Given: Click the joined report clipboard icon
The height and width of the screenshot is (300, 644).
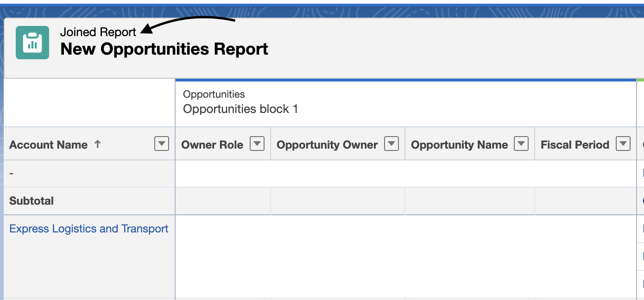Looking at the screenshot, I should [32, 43].
